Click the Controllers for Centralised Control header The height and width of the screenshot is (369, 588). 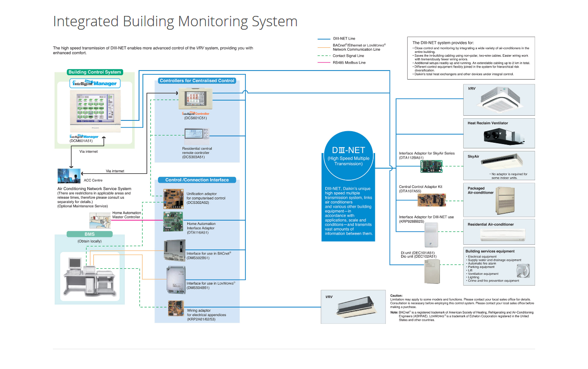click(197, 80)
